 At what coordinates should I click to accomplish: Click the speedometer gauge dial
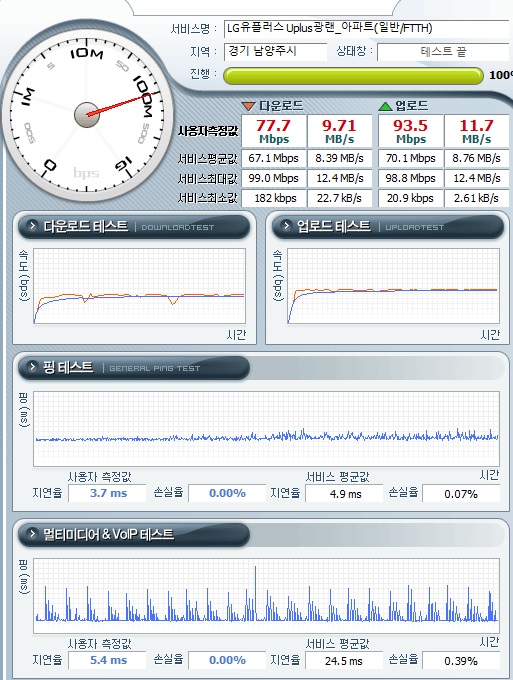tap(87, 114)
